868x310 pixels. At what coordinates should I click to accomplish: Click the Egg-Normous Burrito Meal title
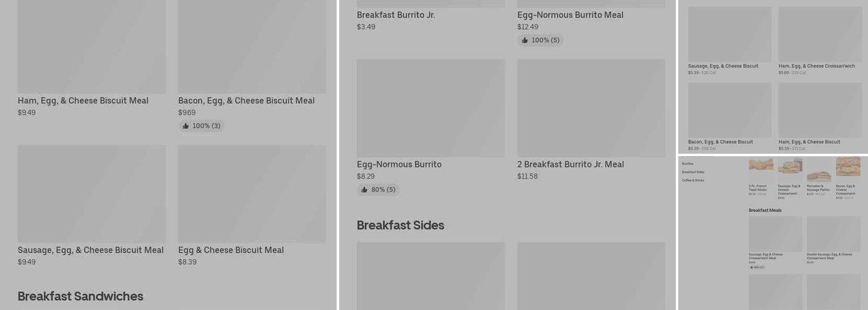570,15
